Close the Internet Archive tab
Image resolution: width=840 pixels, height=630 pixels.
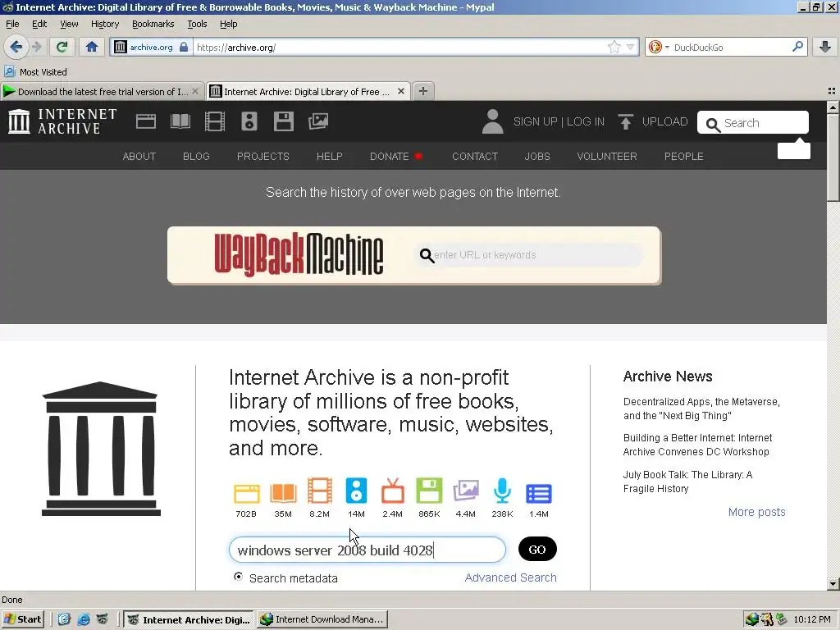point(400,92)
